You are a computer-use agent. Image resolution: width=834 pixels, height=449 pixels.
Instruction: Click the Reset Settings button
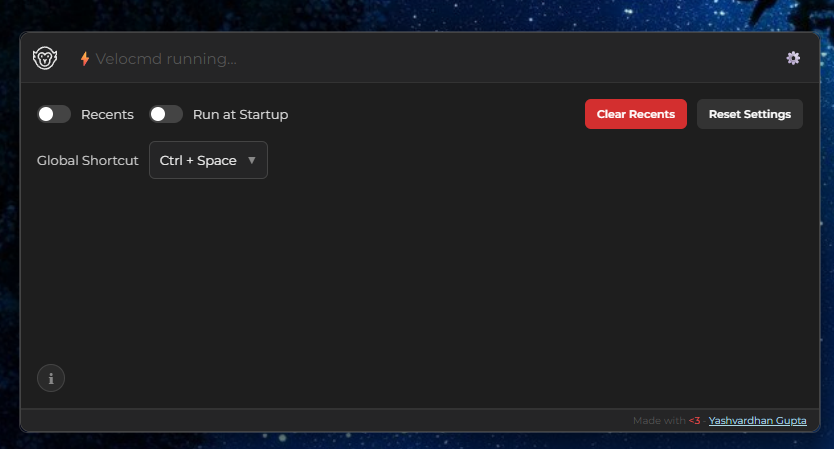pyautogui.click(x=749, y=114)
